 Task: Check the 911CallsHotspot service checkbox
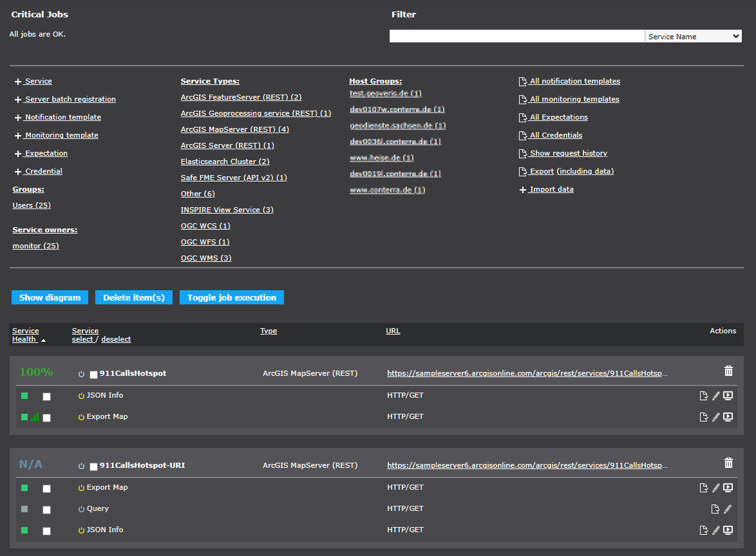94,375
